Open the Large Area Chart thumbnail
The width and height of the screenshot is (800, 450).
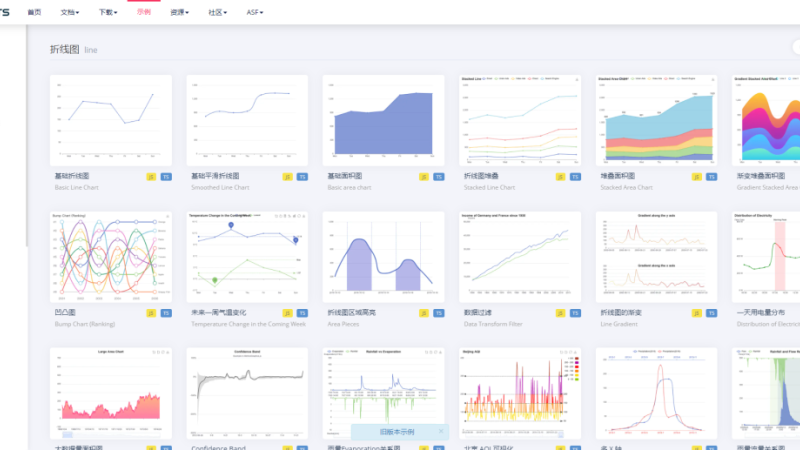coord(111,393)
